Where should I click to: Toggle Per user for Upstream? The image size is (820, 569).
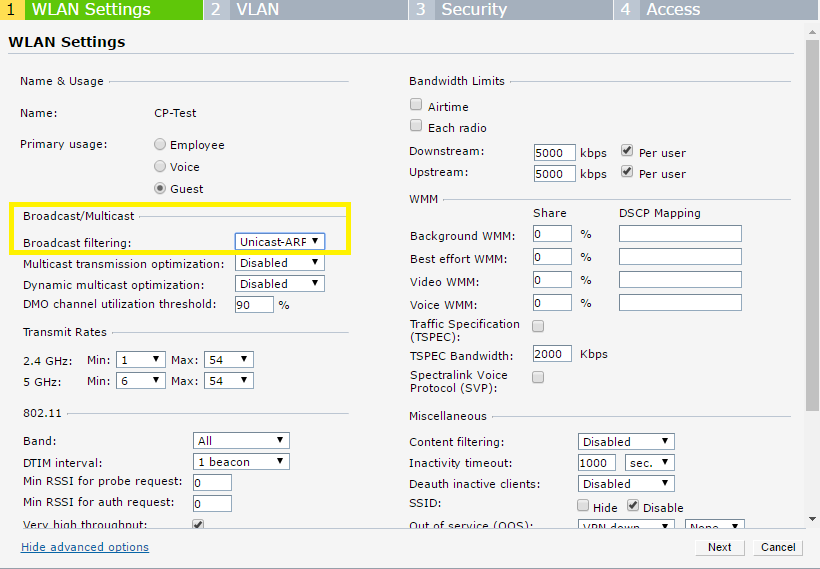pos(627,172)
